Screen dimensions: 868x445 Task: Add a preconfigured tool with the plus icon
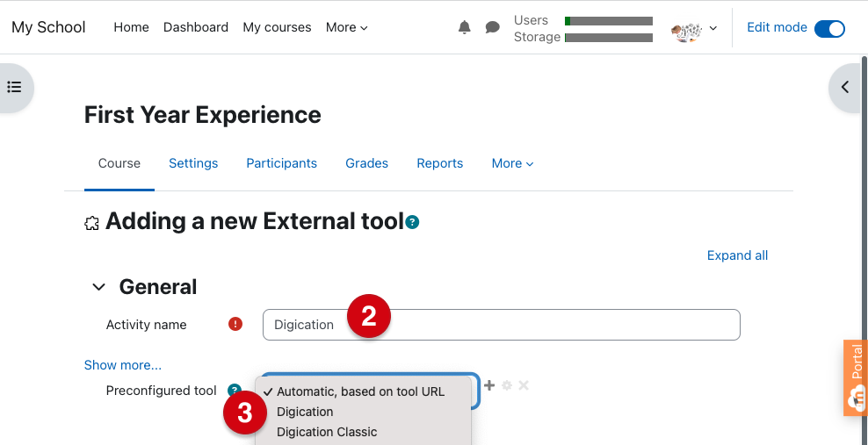click(x=489, y=384)
